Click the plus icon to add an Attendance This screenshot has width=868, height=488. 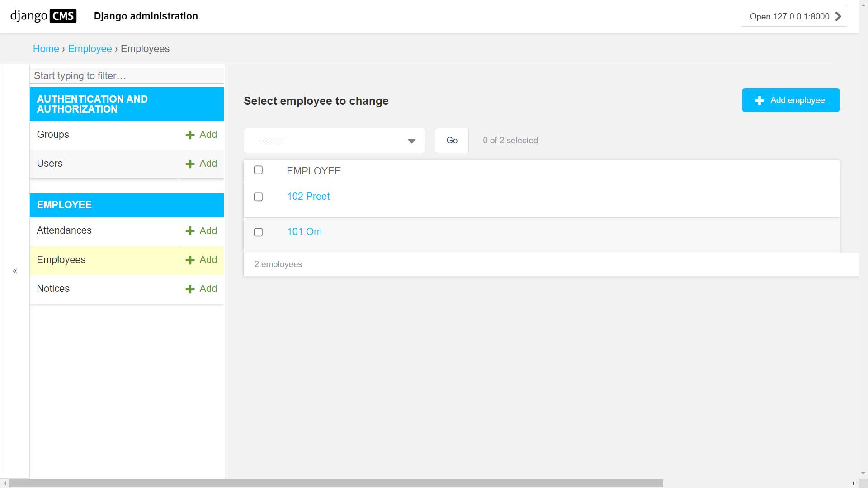pyautogui.click(x=190, y=231)
